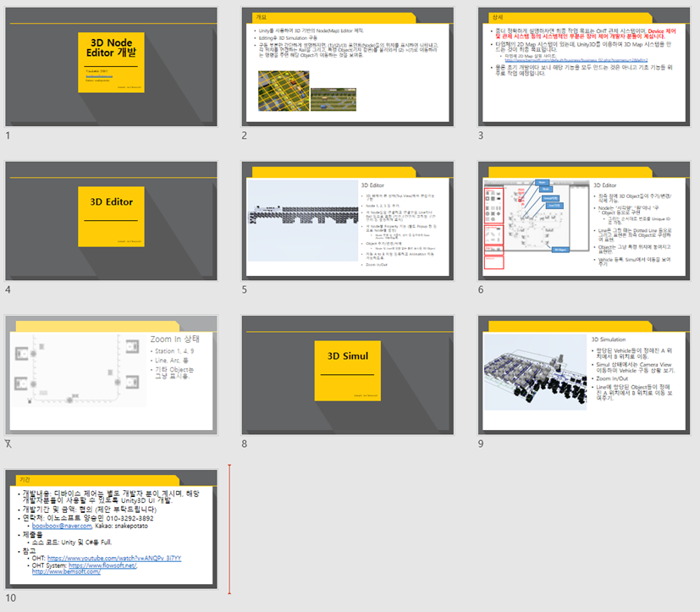Select slide 8 thumbnail titled 3D Simul

pos(348,375)
